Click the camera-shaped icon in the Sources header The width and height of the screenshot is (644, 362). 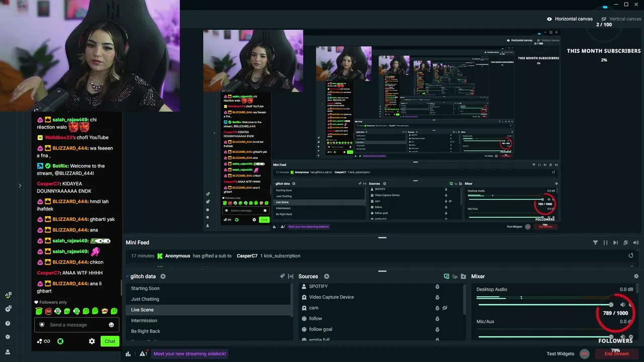[455, 277]
